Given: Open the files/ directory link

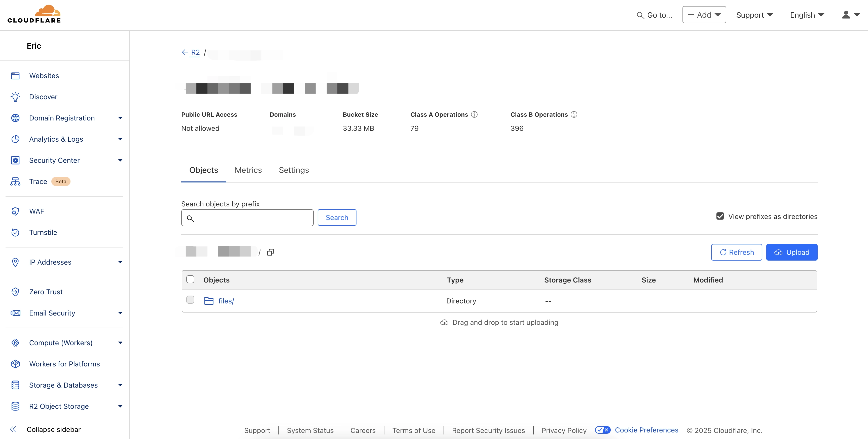Looking at the screenshot, I should pos(226,301).
